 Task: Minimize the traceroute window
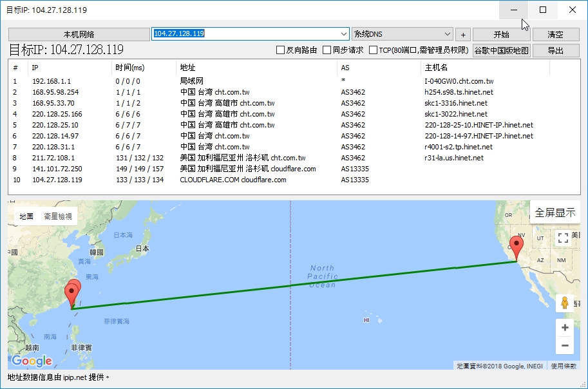[x=514, y=10]
